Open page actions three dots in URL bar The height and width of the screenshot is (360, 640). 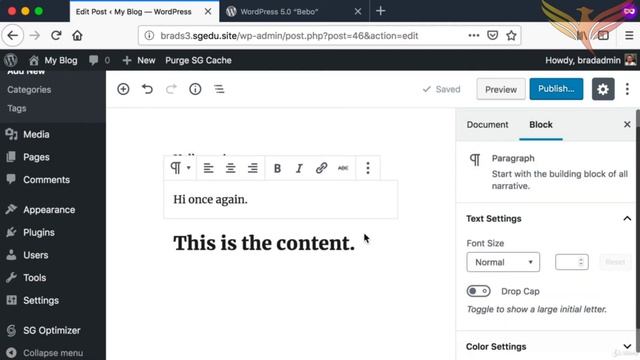click(x=473, y=36)
